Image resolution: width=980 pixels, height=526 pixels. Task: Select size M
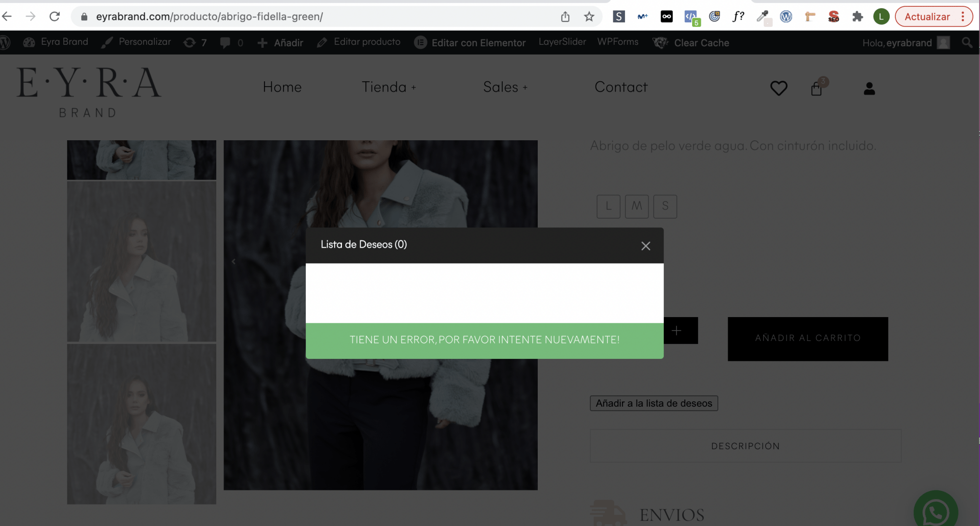pos(637,207)
